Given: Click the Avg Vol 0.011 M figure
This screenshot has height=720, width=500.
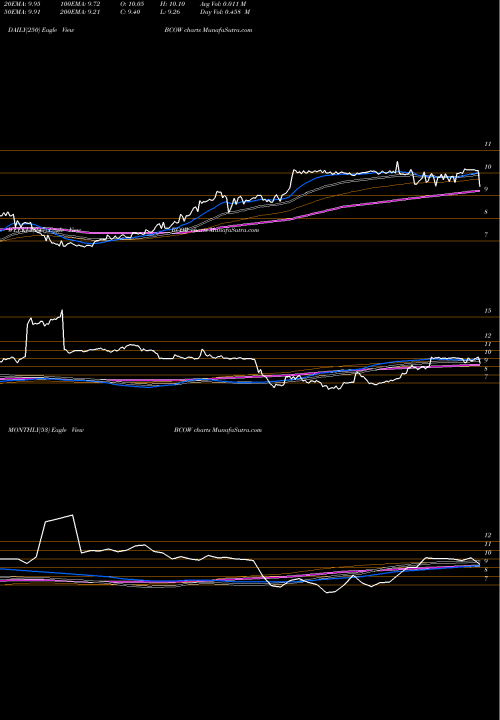Looking at the screenshot, I should coord(223,4).
